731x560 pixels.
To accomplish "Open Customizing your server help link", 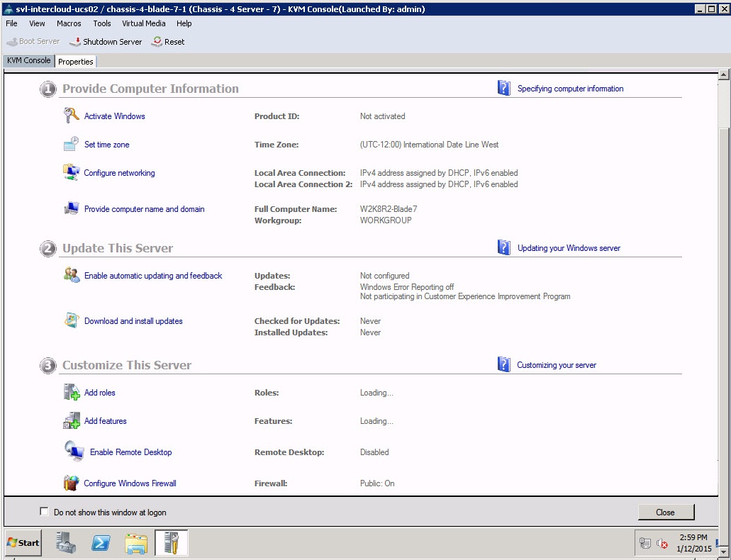I will coord(557,365).
